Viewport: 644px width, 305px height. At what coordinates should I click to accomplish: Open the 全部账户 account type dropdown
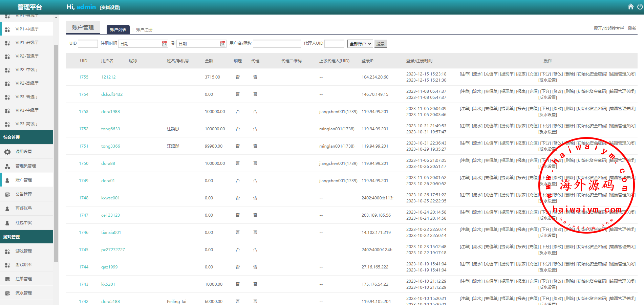pos(360,44)
